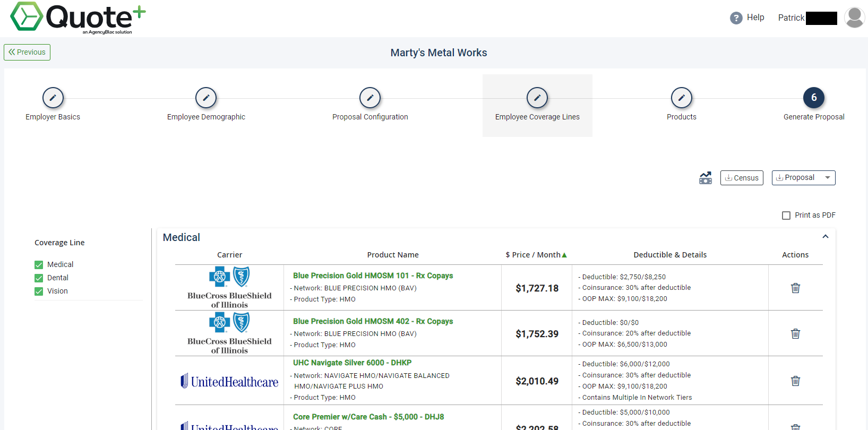Uncheck the Dental coverage line
The width and height of the screenshot is (868, 430).
[39, 278]
